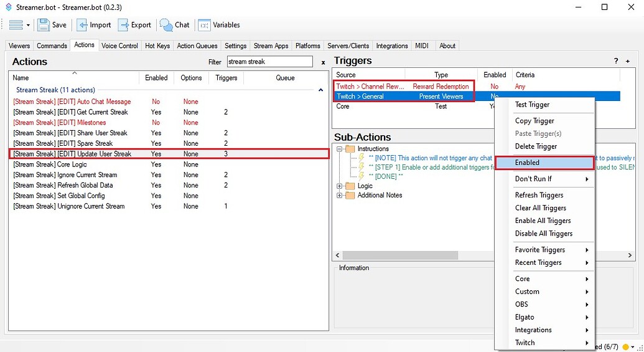Image resolution: width=644 pixels, height=352 pixels.
Task: Click the question mark Triggers help icon
Action: click(x=616, y=61)
